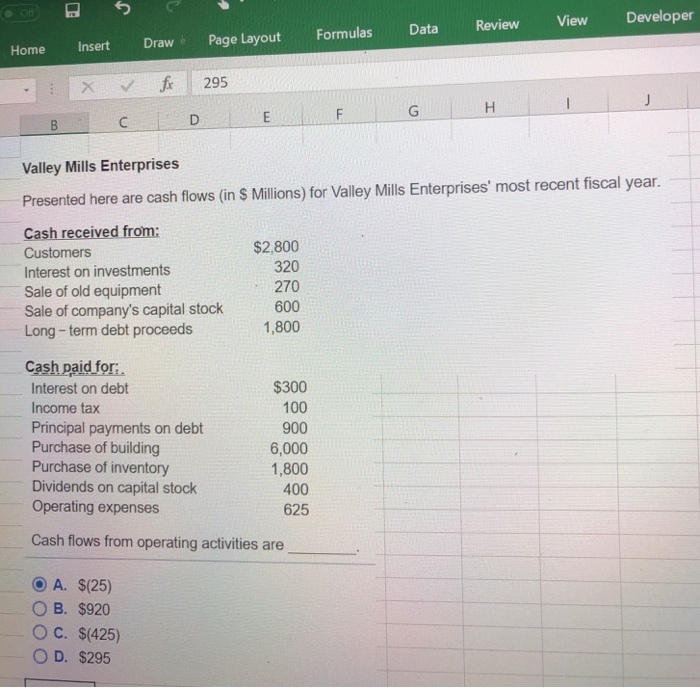The width and height of the screenshot is (700, 688).
Task: Click the formula bar drag handle dots
Action: coord(52,89)
